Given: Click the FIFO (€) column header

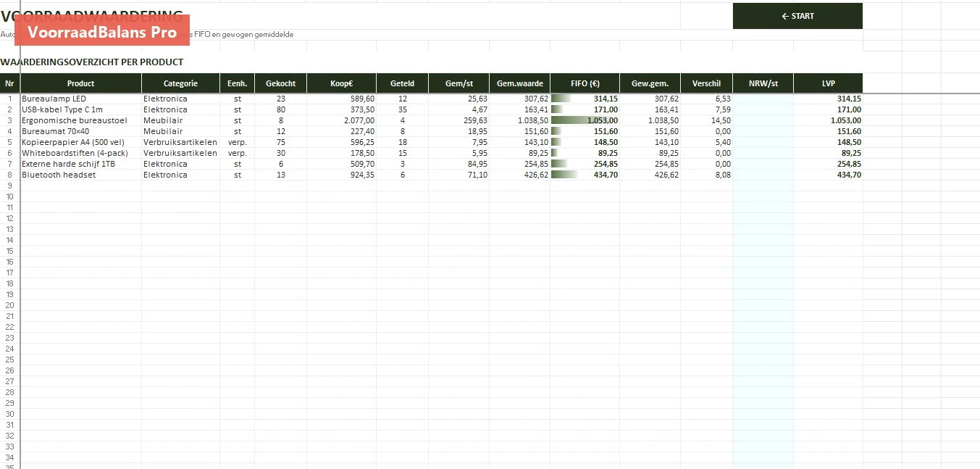Looking at the screenshot, I should point(585,83).
